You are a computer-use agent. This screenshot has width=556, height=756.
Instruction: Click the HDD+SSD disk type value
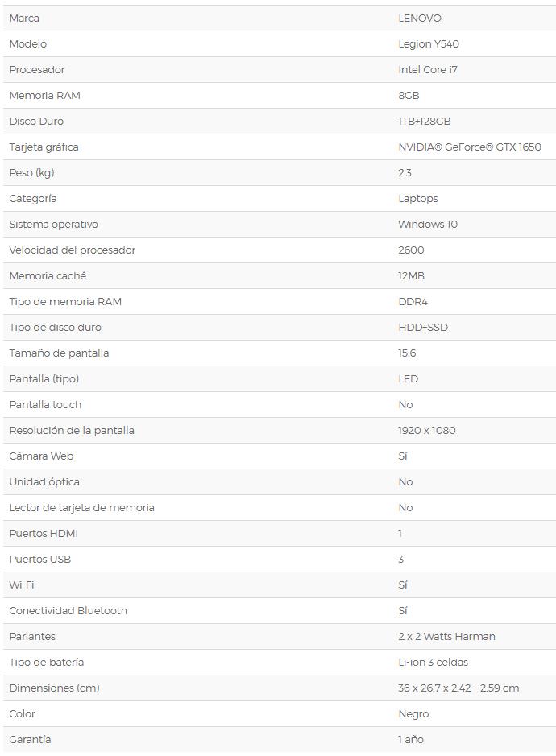coord(423,328)
